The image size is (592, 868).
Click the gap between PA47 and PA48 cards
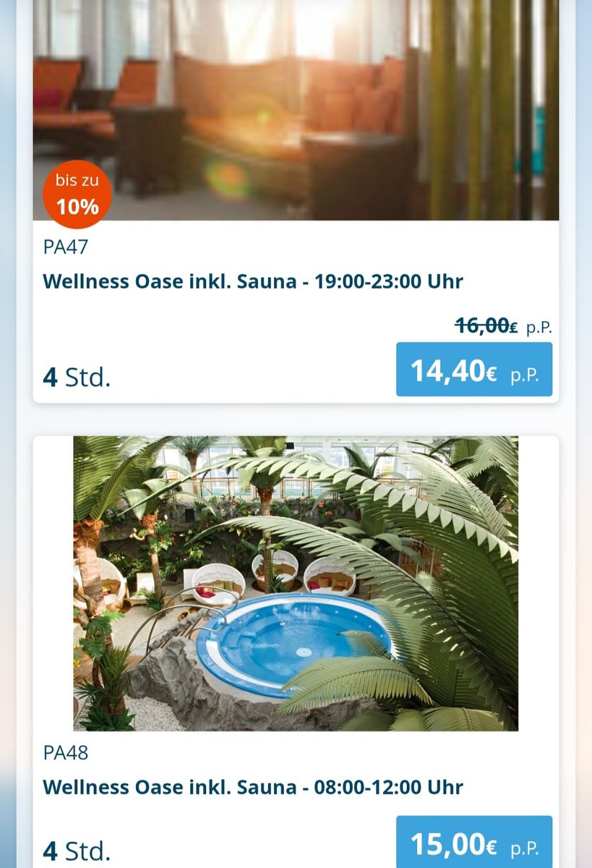(296, 420)
